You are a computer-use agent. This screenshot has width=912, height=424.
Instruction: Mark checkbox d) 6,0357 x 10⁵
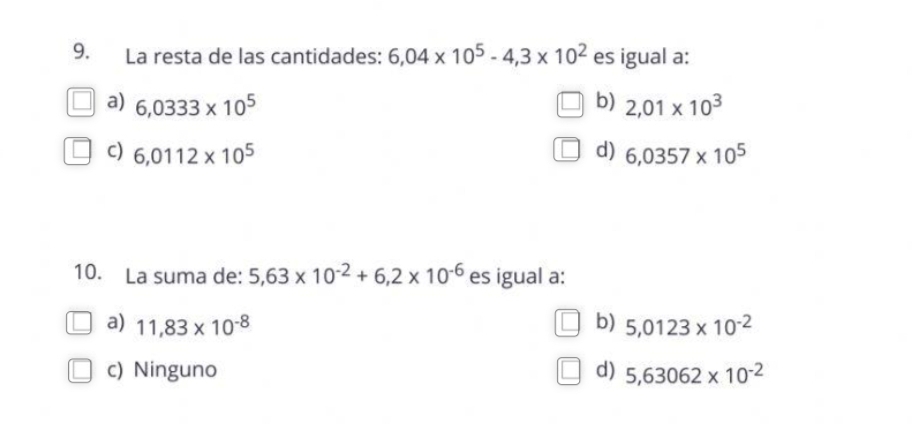pyautogui.click(x=569, y=152)
